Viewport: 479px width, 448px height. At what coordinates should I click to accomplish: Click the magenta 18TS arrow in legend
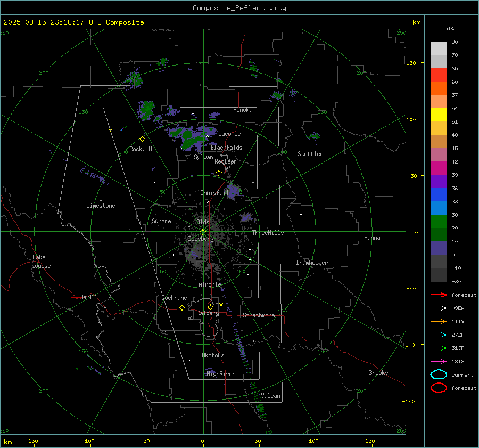[439, 361]
